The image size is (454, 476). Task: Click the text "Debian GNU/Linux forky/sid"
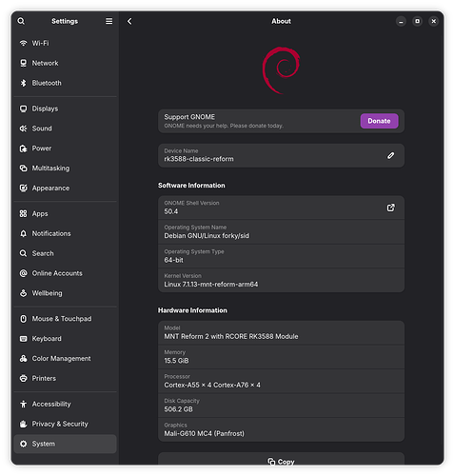(207, 236)
